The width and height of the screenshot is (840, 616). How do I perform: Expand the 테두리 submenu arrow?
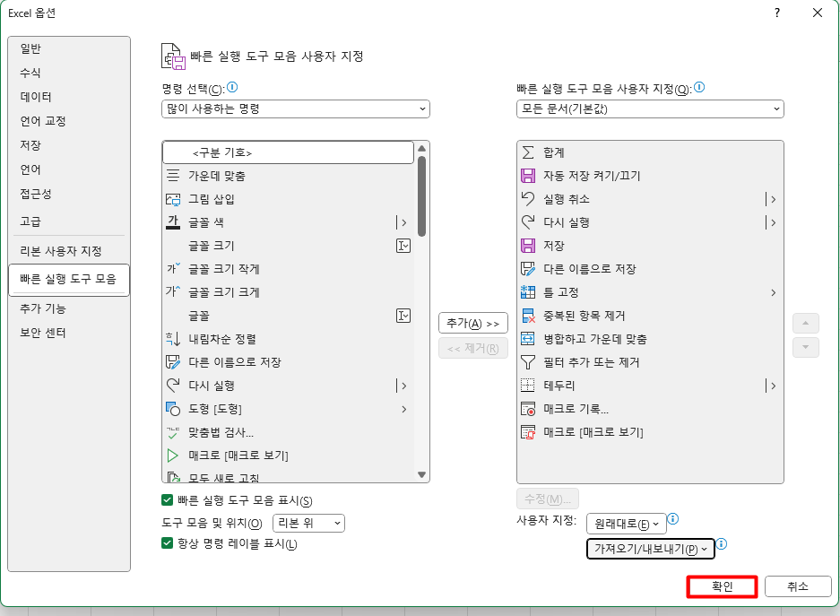pos(772,386)
